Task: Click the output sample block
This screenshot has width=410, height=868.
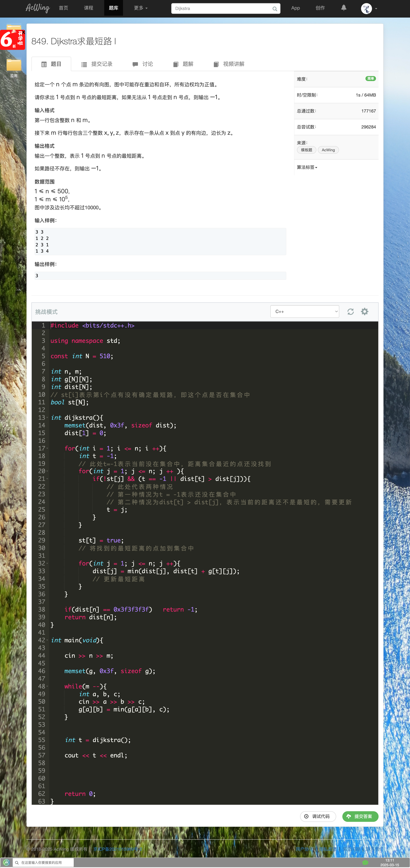Action: click(160, 276)
